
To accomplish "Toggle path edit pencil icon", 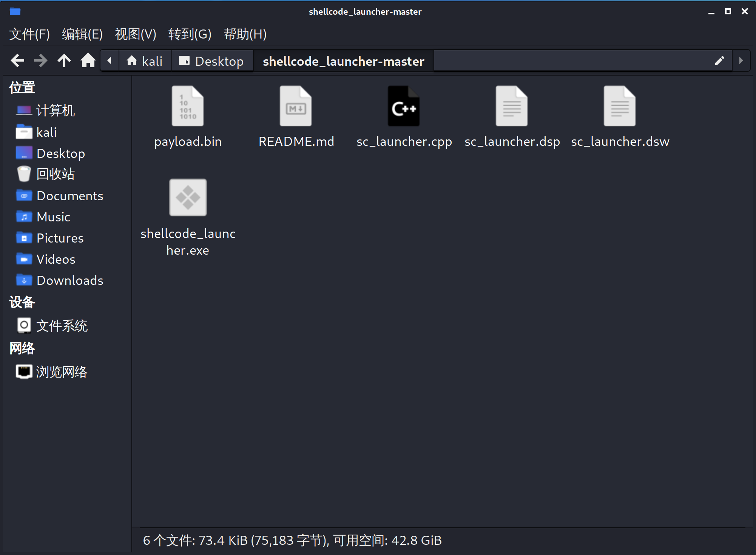I will (x=719, y=60).
